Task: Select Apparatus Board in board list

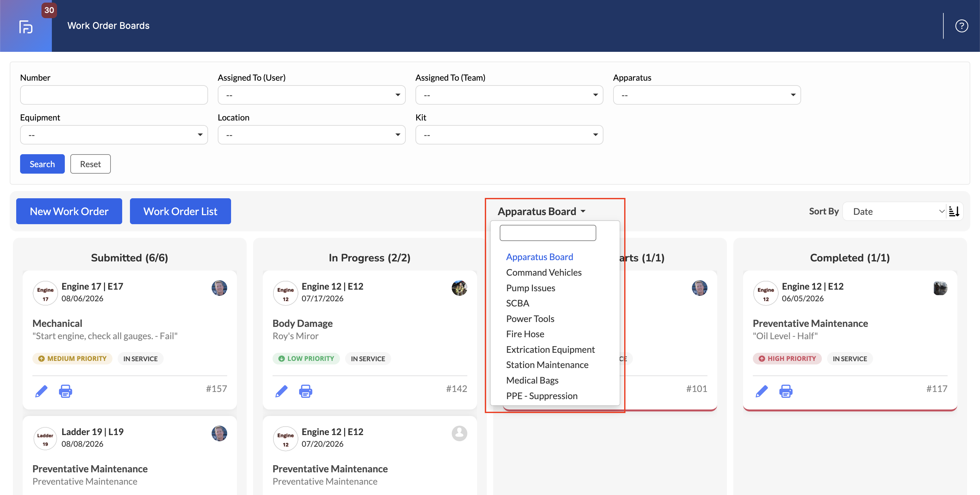Action: (x=540, y=257)
